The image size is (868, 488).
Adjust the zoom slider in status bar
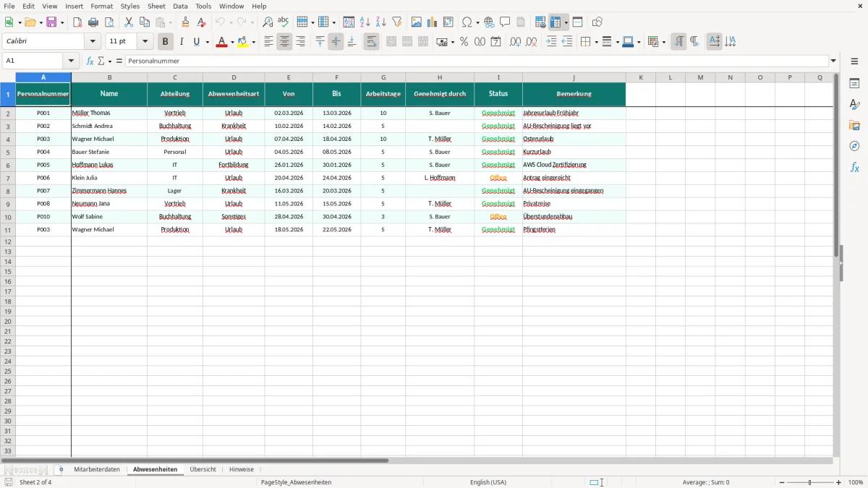(809, 482)
